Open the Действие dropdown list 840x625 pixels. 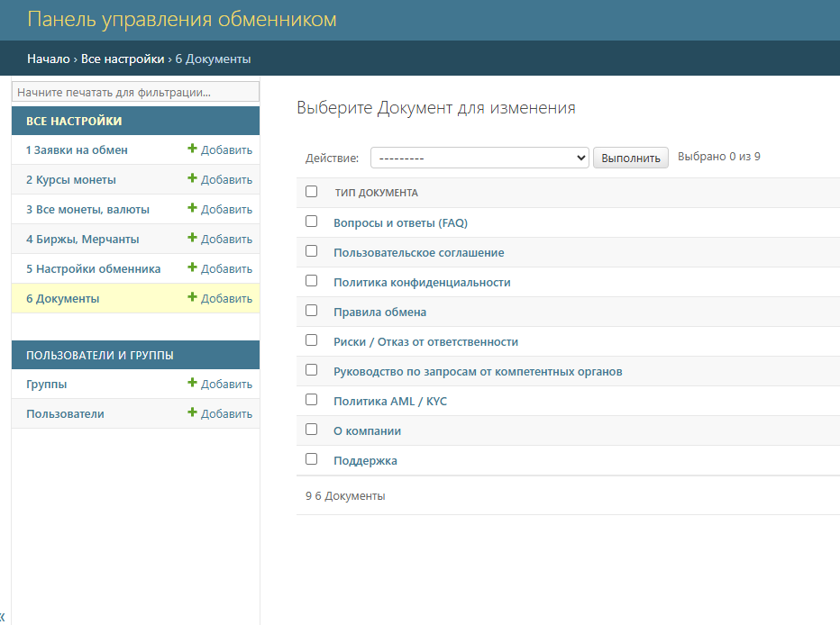coord(479,158)
